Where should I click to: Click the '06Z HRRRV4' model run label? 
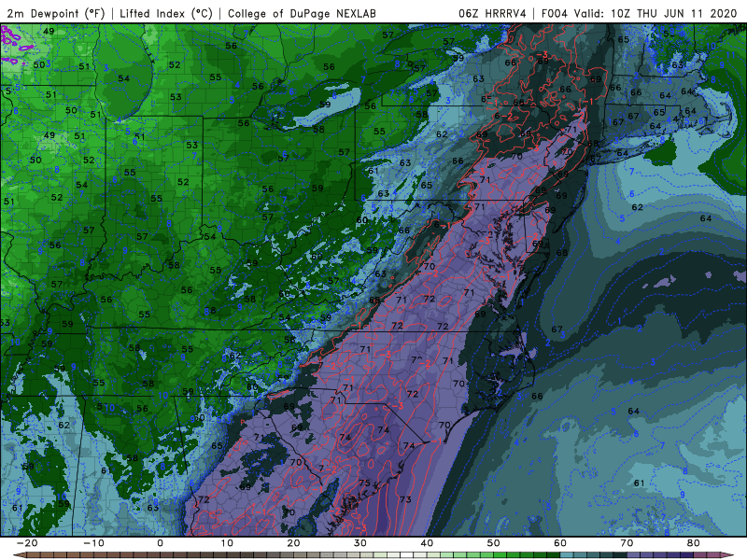tap(493, 13)
